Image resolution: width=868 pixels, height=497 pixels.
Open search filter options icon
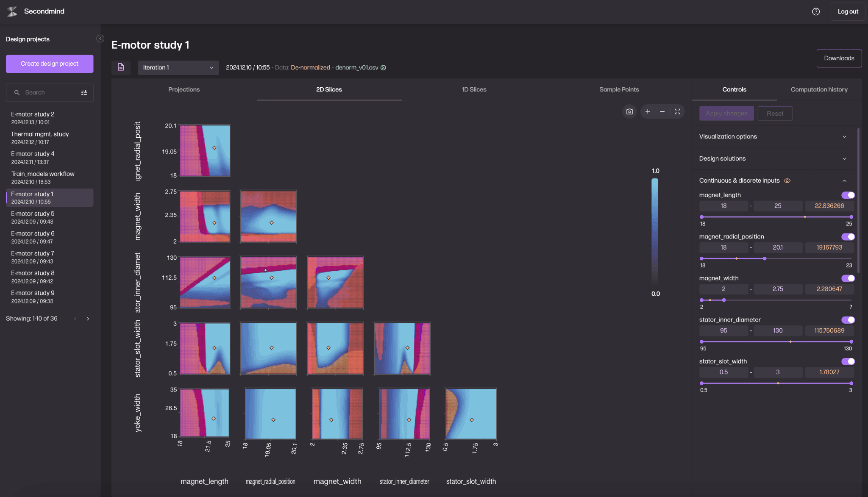pyautogui.click(x=84, y=93)
